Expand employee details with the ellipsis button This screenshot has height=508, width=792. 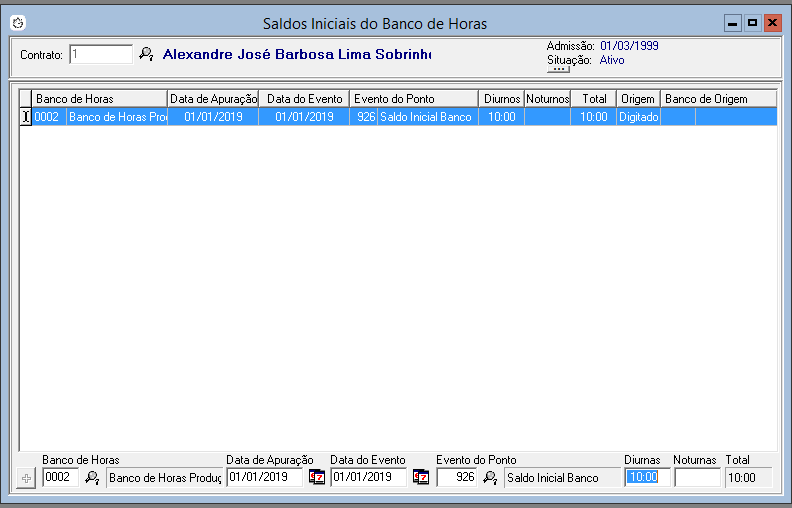coord(558,69)
